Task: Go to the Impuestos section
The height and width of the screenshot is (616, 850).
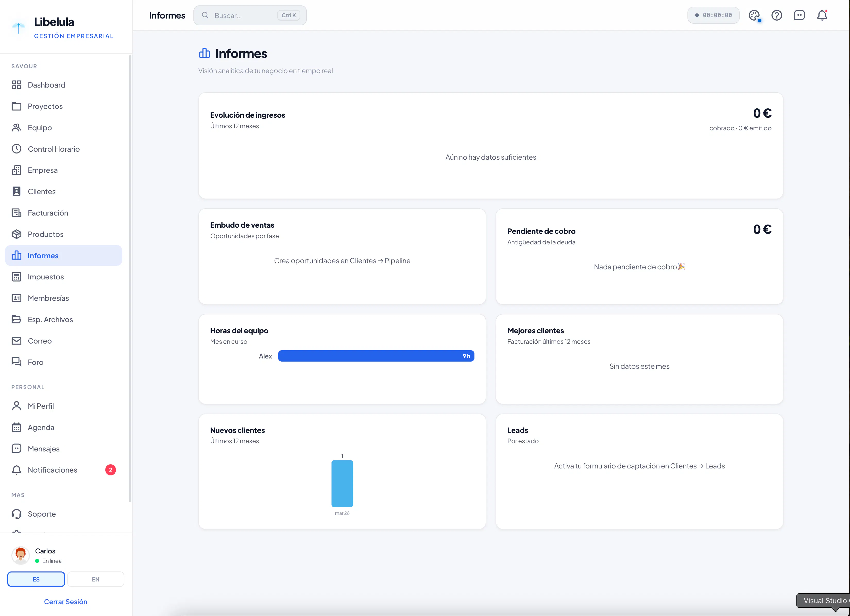Action: [64, 277]
